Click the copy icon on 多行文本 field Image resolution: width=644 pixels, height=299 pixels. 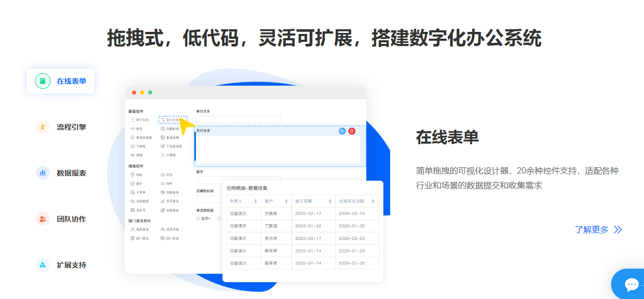[x=342, y=131]
